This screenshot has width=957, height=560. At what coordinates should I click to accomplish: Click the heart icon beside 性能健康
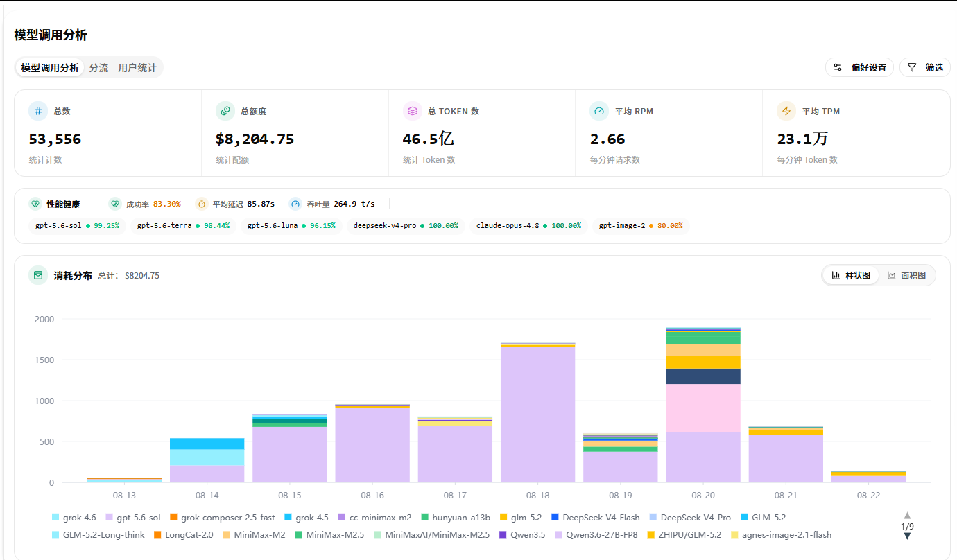(35, 204)
